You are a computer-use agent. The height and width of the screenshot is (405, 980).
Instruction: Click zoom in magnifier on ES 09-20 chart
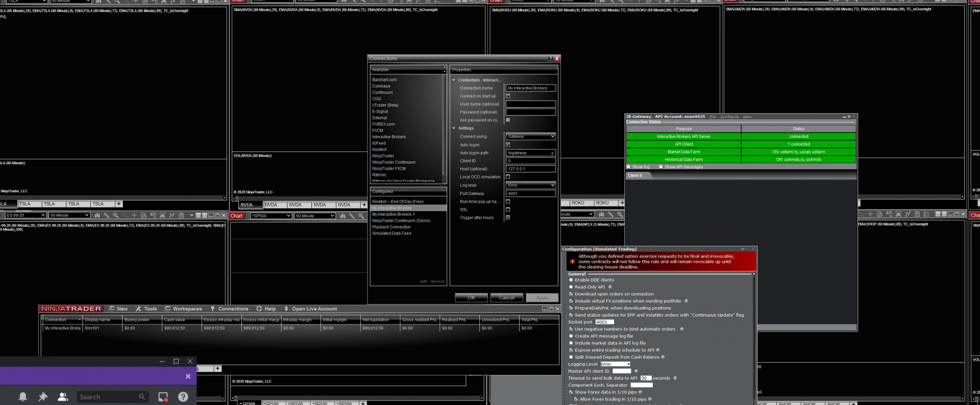click(116, 215)
